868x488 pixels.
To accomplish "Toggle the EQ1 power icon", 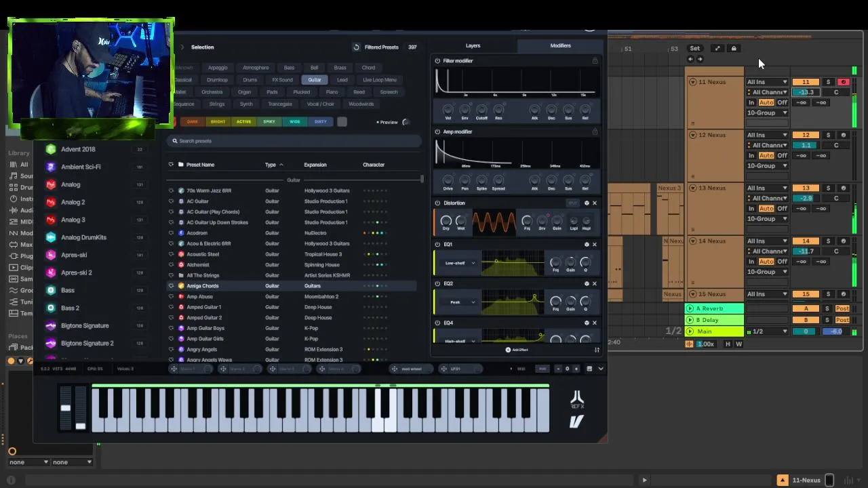I will pos(437,245).
